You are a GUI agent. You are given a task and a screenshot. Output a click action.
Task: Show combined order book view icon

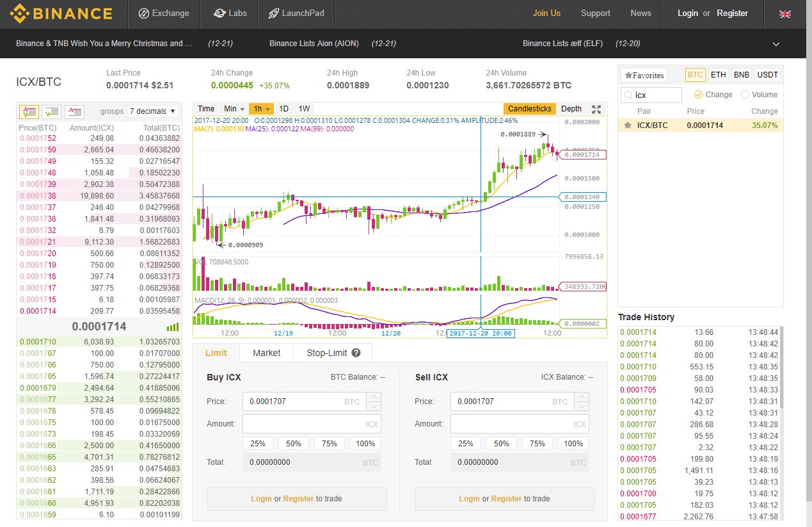pos(28,111)
